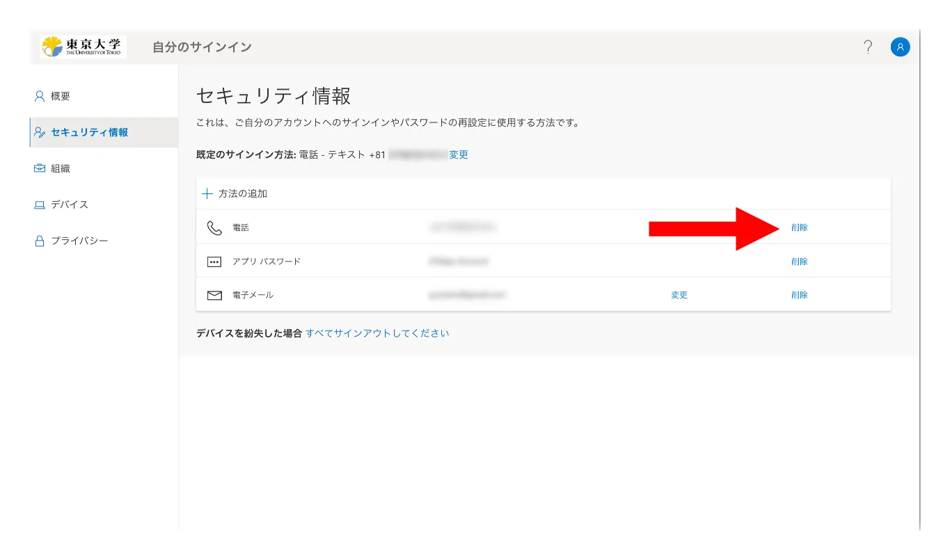Viewport: 950px width, 560px height.
Task: Click the アプリ パスワード dots icon
Action: click(214, 262)
